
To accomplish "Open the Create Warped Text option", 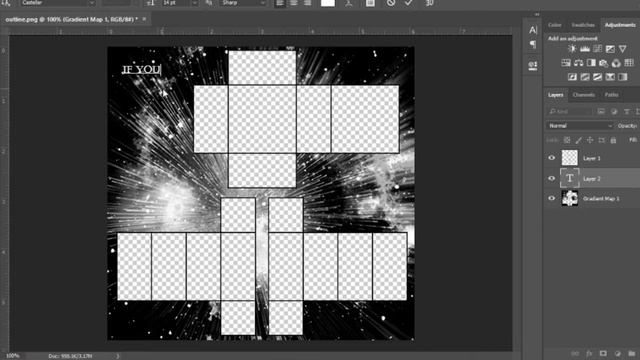I will tap(349, 3).
